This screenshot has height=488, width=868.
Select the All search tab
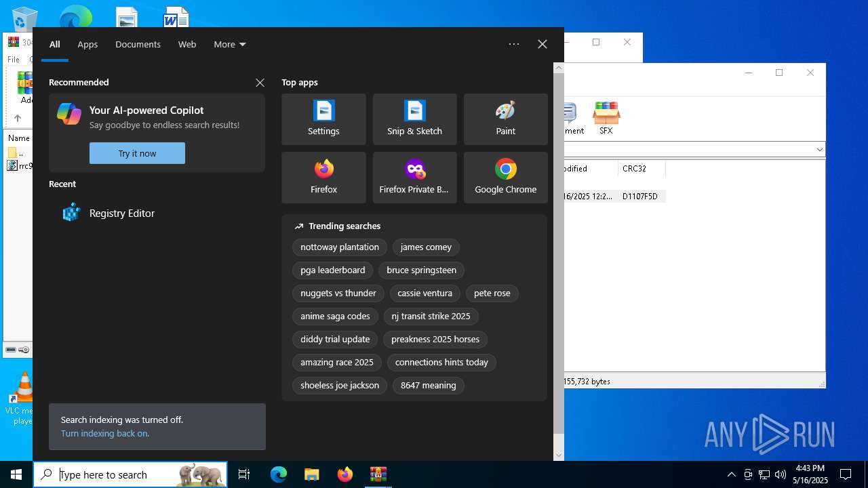click(x=55, y=44)
